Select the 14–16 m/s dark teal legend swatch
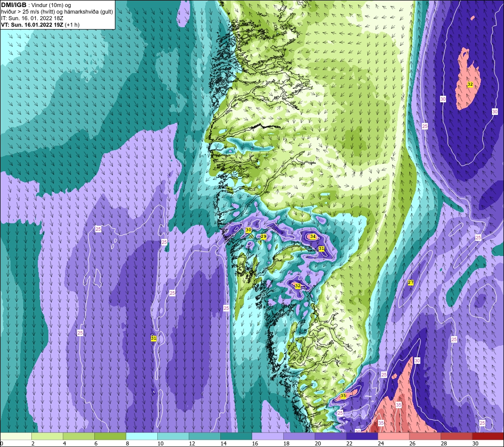The height and width of the screenshot is (447, 504). coord(236,436)
